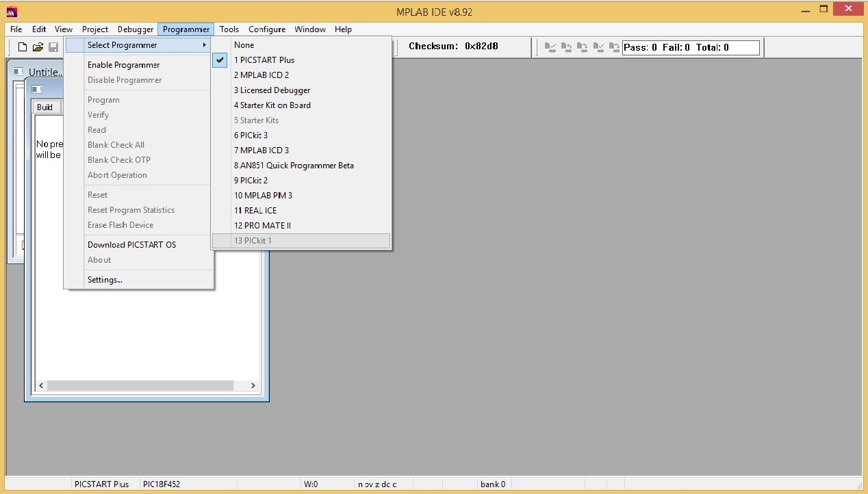Viewport: 868px width, 494px height.
Task: Click the Checksum 0x82d8 readout
Action: 453,47
